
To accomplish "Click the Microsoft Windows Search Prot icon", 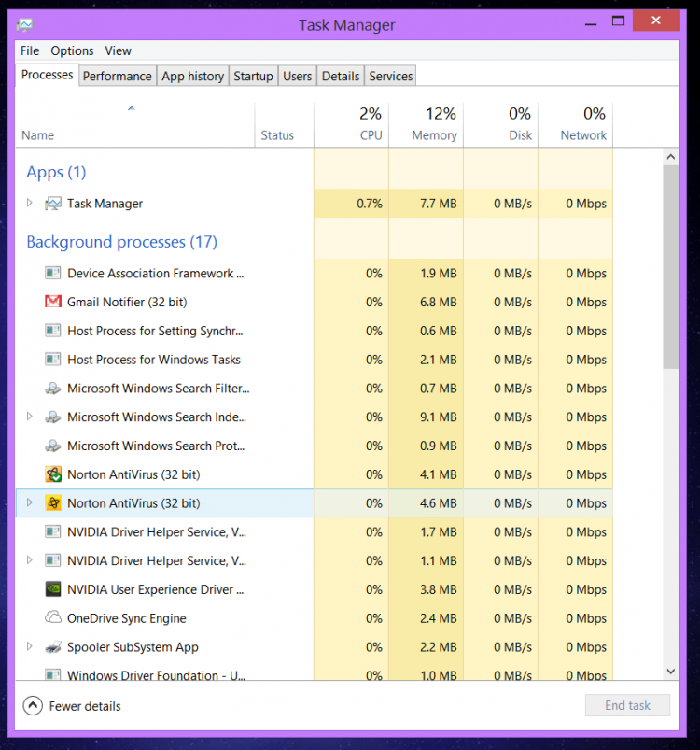I will pos(53,446).
